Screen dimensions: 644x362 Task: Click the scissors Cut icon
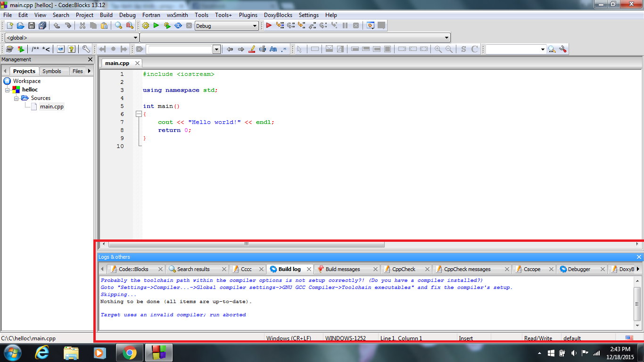(x=83, y=26)
